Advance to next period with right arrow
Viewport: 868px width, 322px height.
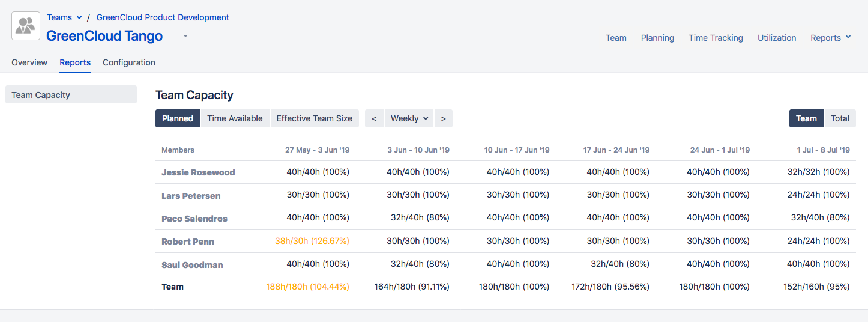pyautogui.click(x=443, y=118)
